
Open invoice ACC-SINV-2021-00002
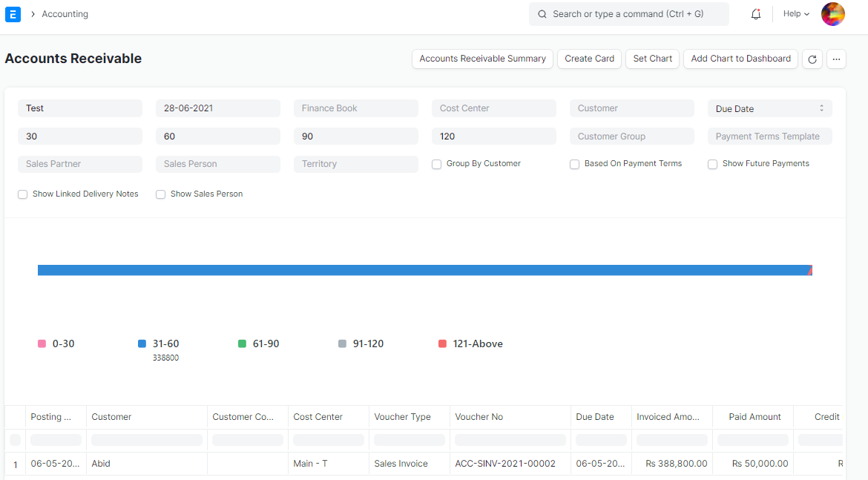click(x=504, y=463)
